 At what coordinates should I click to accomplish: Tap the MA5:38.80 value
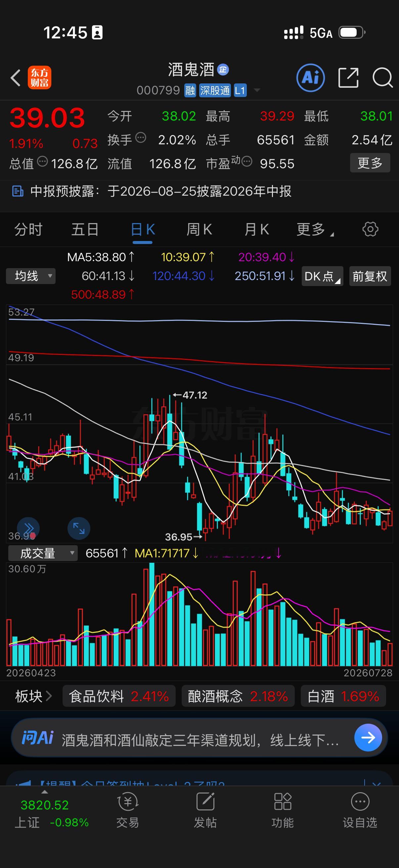point(101,257)
